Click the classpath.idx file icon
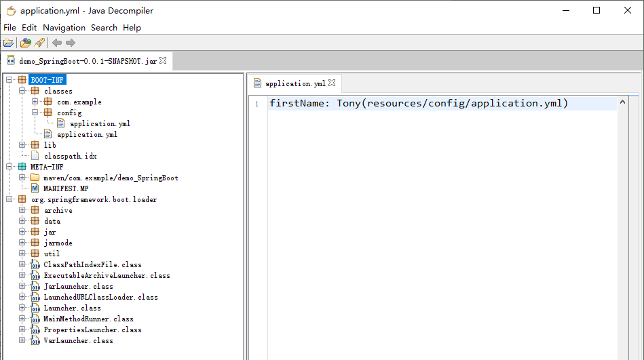Viewport: 644px width, 360px height. [x=35, y=155]
